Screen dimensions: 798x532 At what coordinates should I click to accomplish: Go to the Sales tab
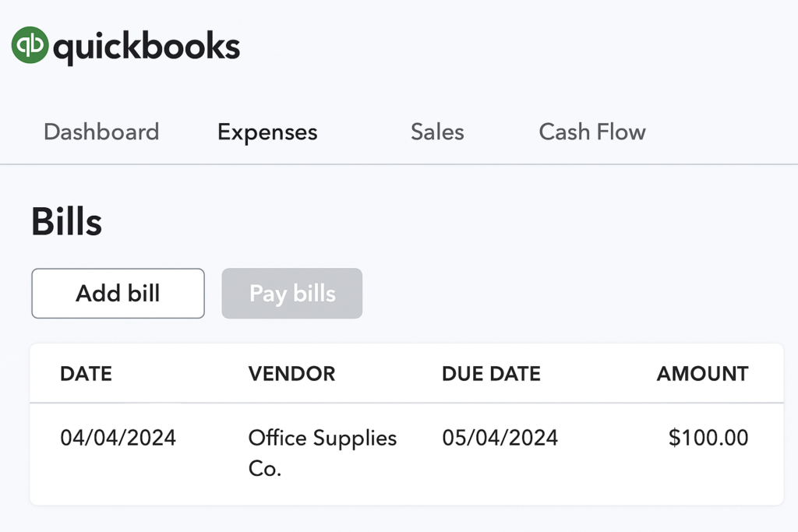(x=437, y=132)
